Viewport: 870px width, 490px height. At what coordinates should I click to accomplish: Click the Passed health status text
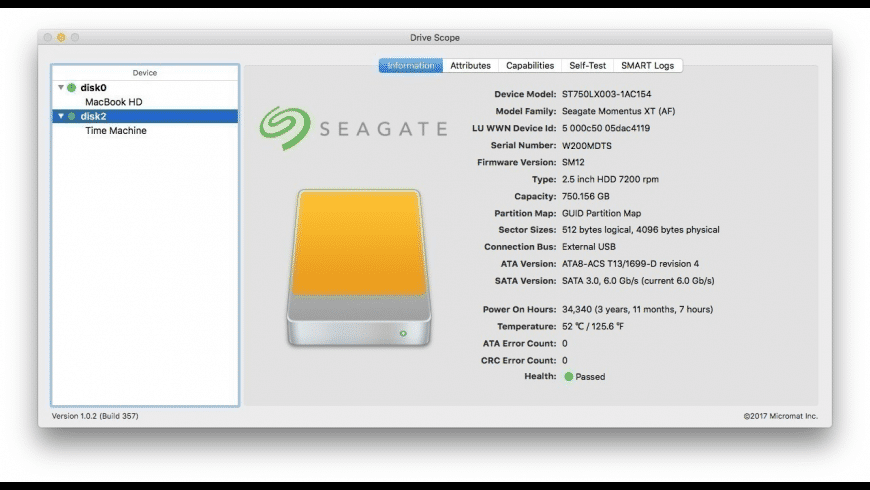click(x=590, y=377)
